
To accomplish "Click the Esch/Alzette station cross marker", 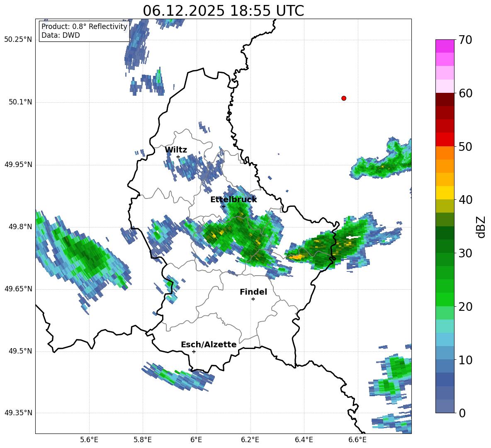I will [x=194, y=351].
